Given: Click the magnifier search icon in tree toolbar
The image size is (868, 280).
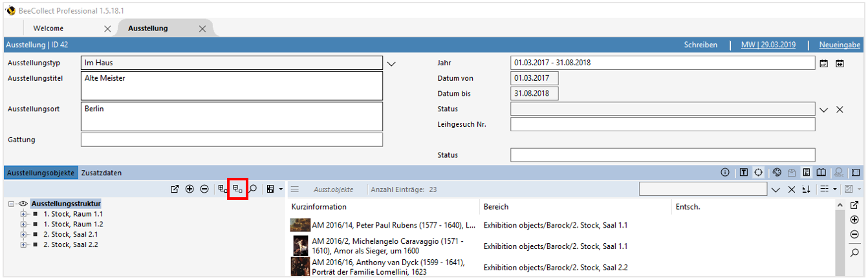Looking at the screenshot, I should click(x=253, y=189).
